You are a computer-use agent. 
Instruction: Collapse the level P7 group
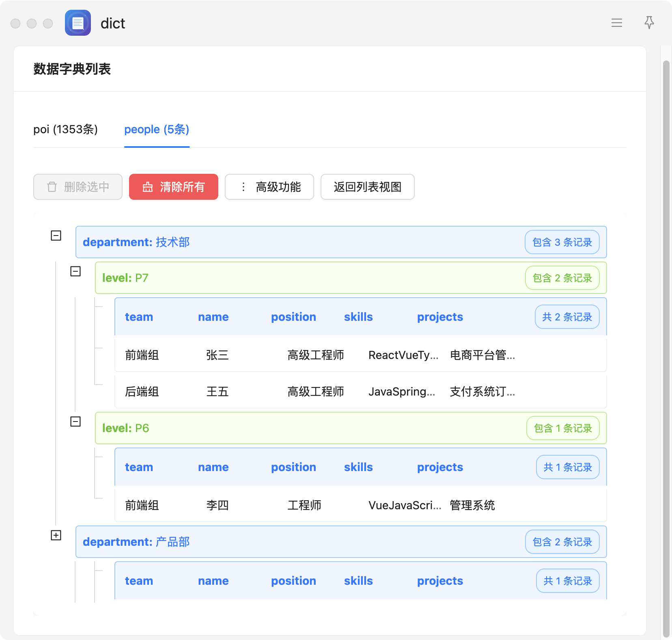pos(75,271)
